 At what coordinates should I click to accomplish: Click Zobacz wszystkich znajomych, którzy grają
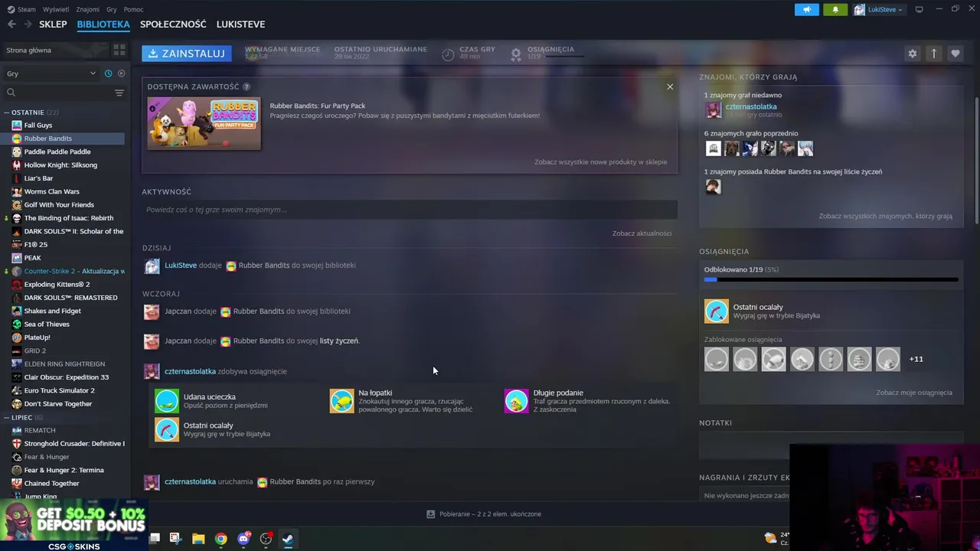tap(885, 217)
